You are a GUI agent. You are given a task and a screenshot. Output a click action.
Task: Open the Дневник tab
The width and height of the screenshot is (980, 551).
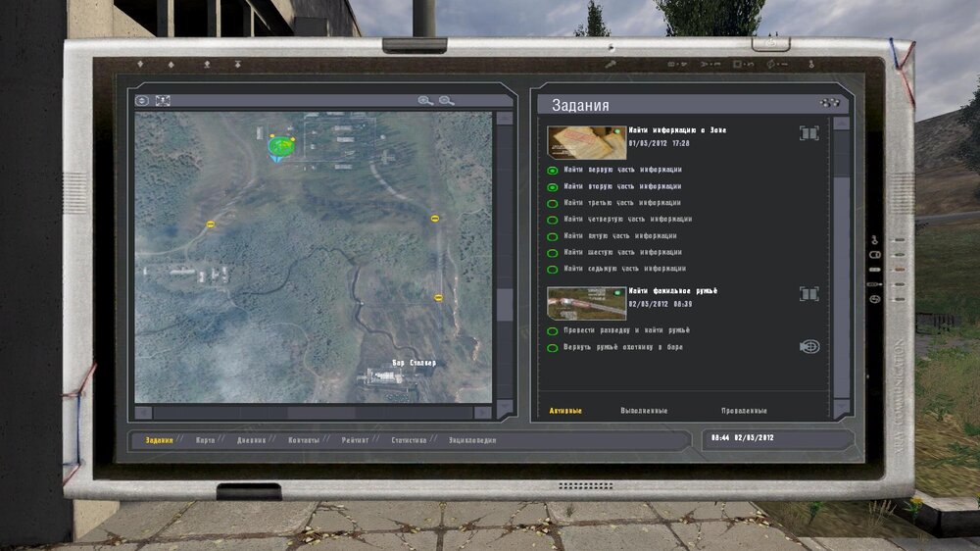[251, 440]
